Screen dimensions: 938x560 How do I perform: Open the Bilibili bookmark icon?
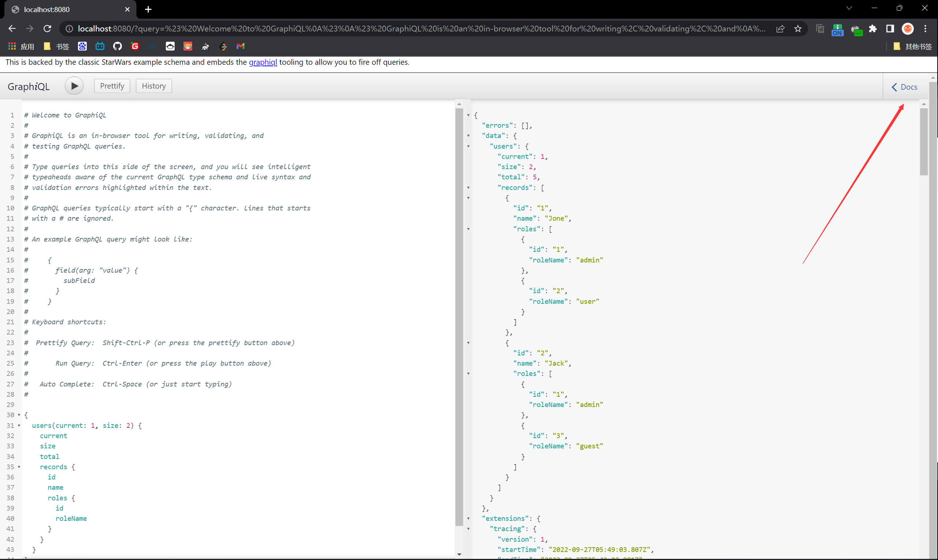[100, 46]
